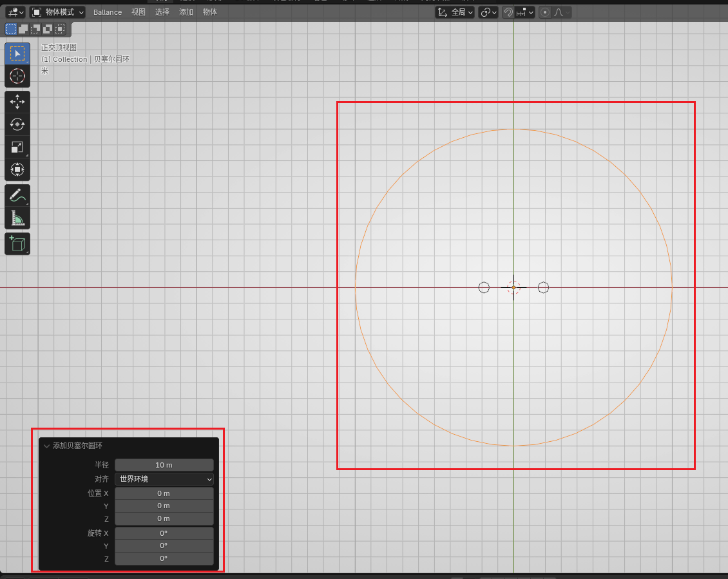Select the Box Select tool
This screenshot has width=728, height=579.
[x=17, y=54]
